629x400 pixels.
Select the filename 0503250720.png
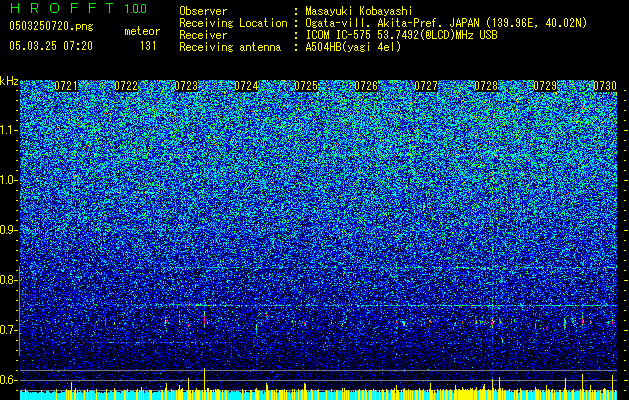click(x=51, y=27)
